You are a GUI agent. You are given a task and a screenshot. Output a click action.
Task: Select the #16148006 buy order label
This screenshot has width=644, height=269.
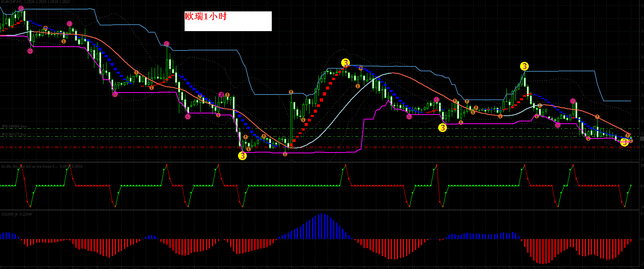tap(14, 126)
